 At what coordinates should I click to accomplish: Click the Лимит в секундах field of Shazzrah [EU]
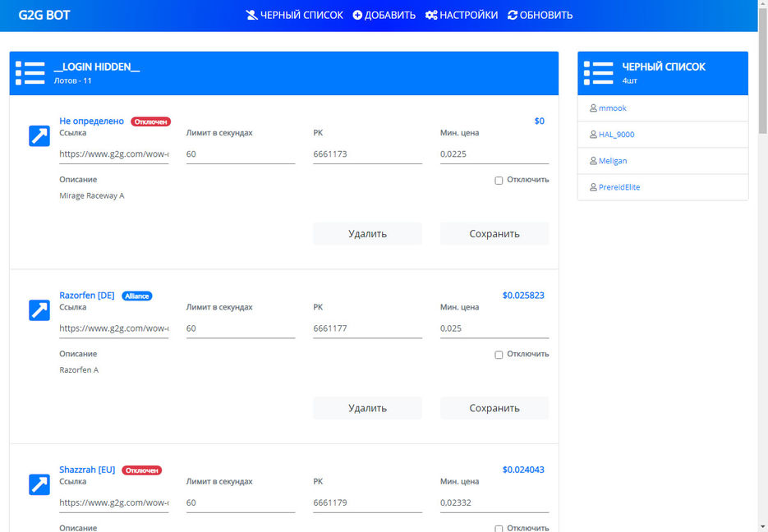pyautogui.click(x=241, y=502)
